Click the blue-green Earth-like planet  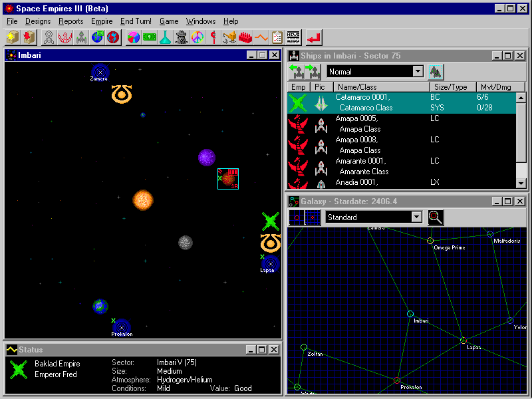click(100, 307)
